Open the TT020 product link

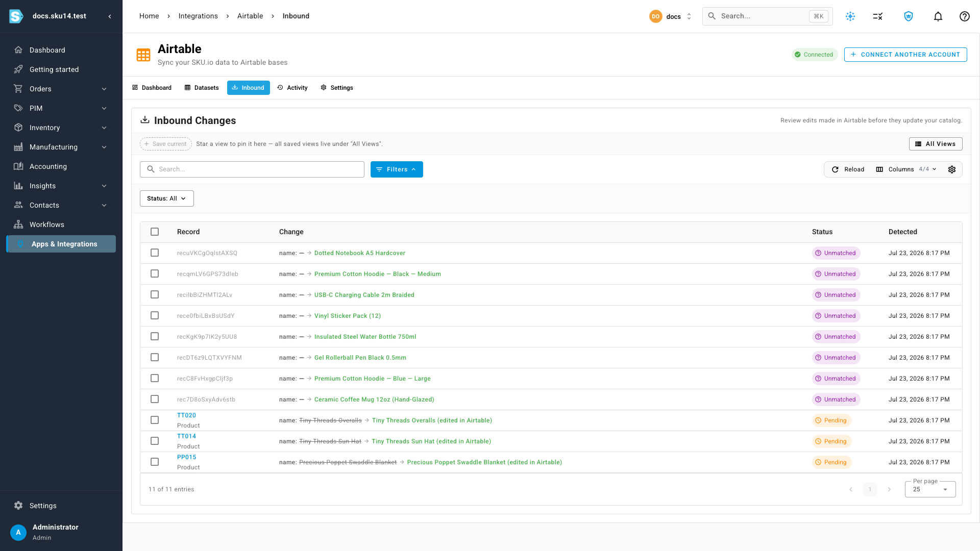(x=186, y=415)
